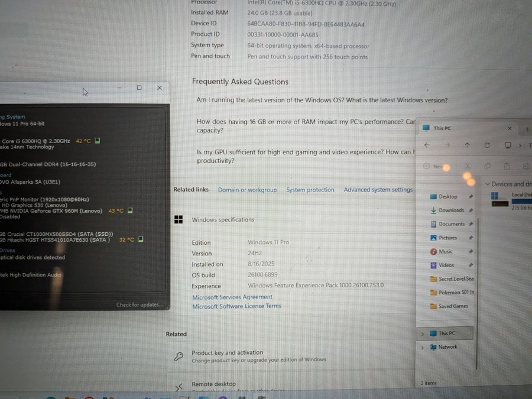Click the Paste clipboard icon in toolbar
Viewport: 532px width, 399px height.
[x=507, y=167]
